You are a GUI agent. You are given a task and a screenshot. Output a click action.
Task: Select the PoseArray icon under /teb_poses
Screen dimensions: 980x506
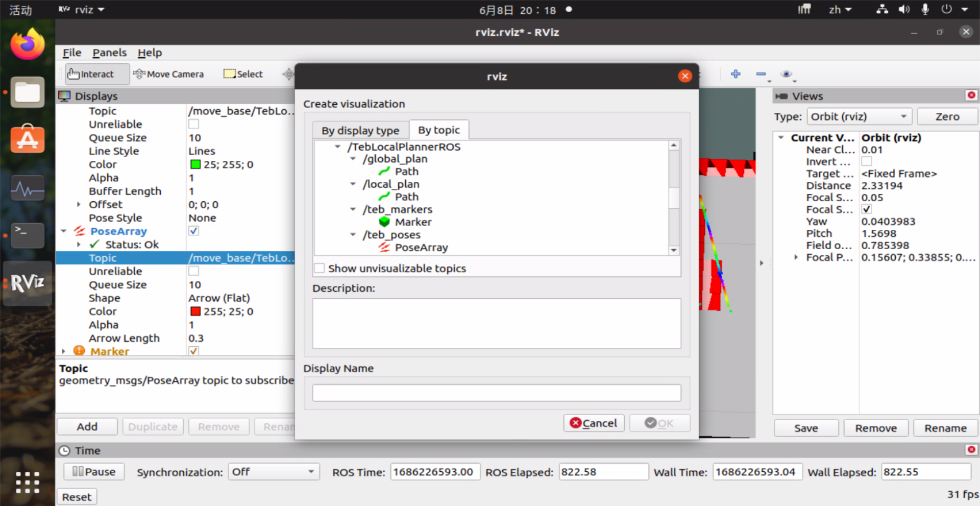[384, 248]
